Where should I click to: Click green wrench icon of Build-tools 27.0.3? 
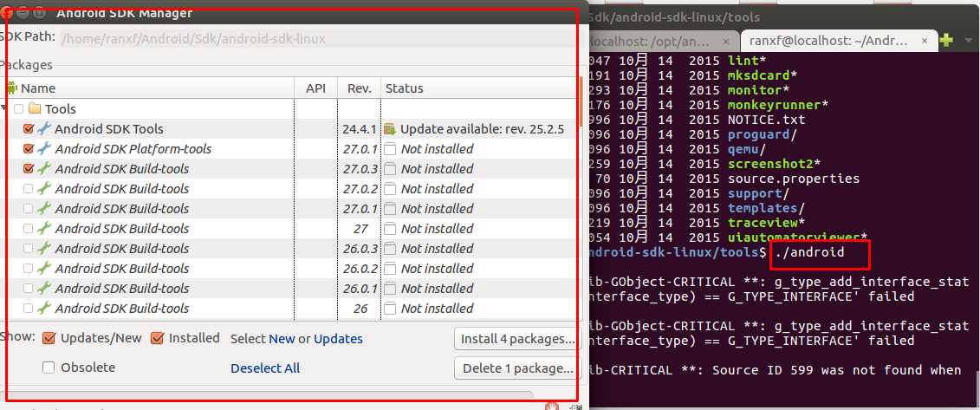coord(43,169)
